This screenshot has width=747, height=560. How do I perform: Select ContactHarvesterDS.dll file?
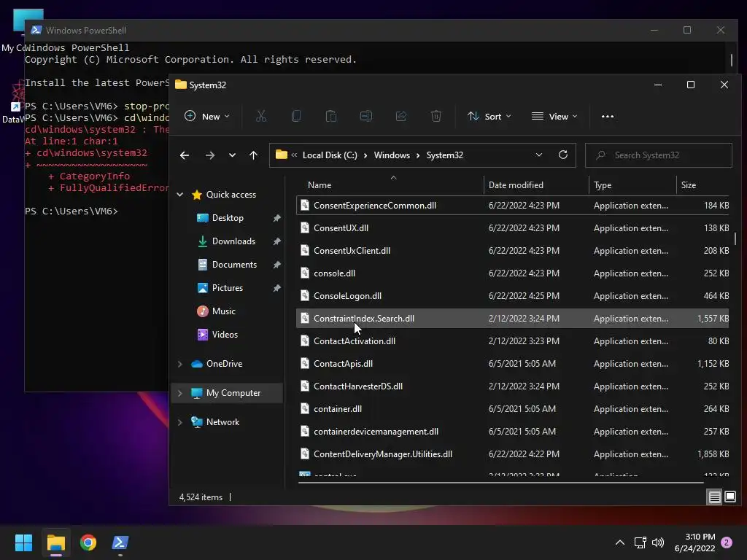tap(512, 386)
